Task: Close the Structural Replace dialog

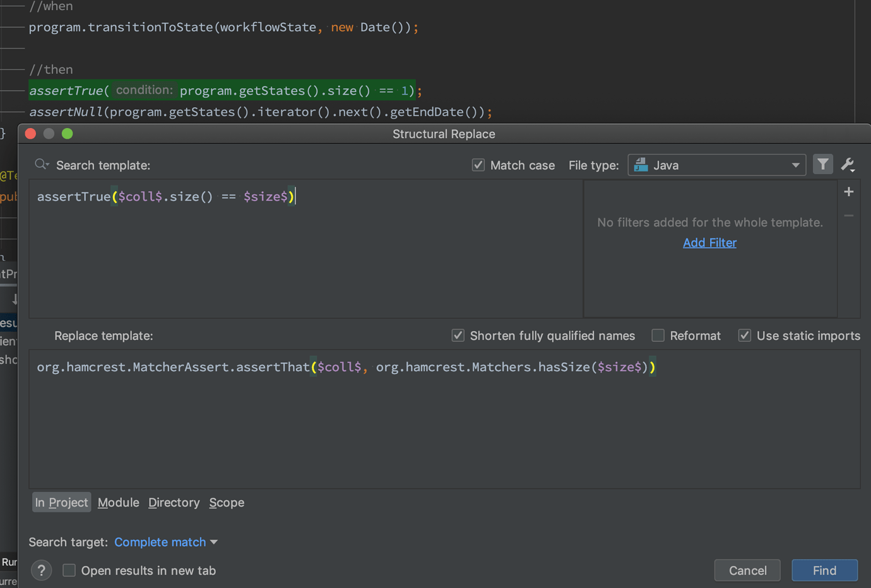Action: (30, 134)
